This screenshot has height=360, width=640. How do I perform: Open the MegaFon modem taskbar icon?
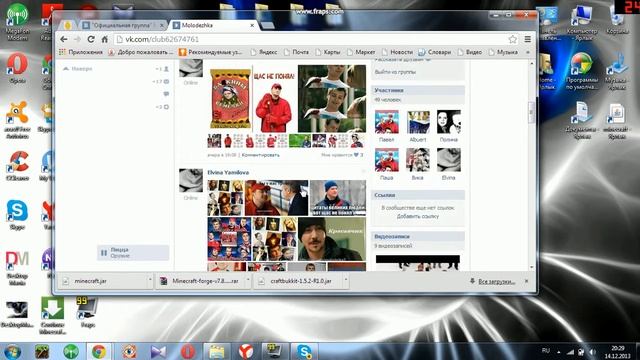(x=71, y=351)
